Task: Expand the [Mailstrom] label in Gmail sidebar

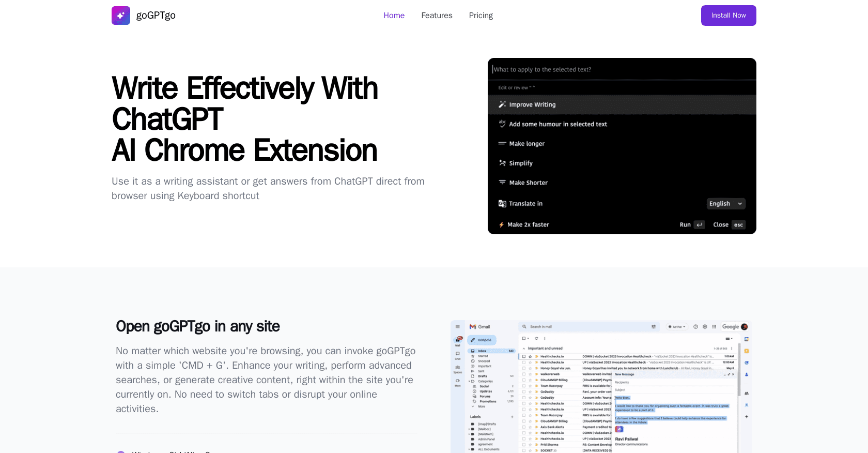Action: (469, 434)
